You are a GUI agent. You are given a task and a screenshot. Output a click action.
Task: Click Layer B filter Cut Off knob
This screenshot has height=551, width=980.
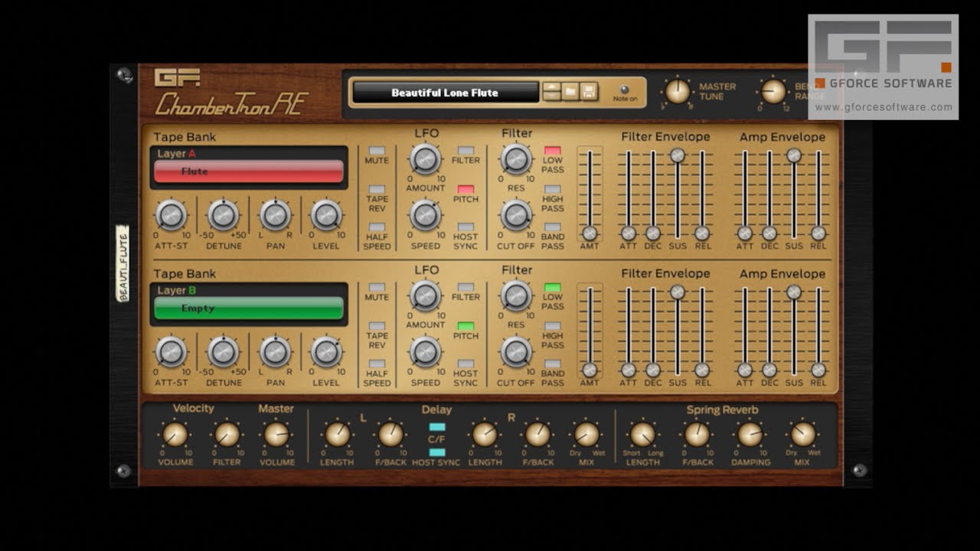(516, 352)
